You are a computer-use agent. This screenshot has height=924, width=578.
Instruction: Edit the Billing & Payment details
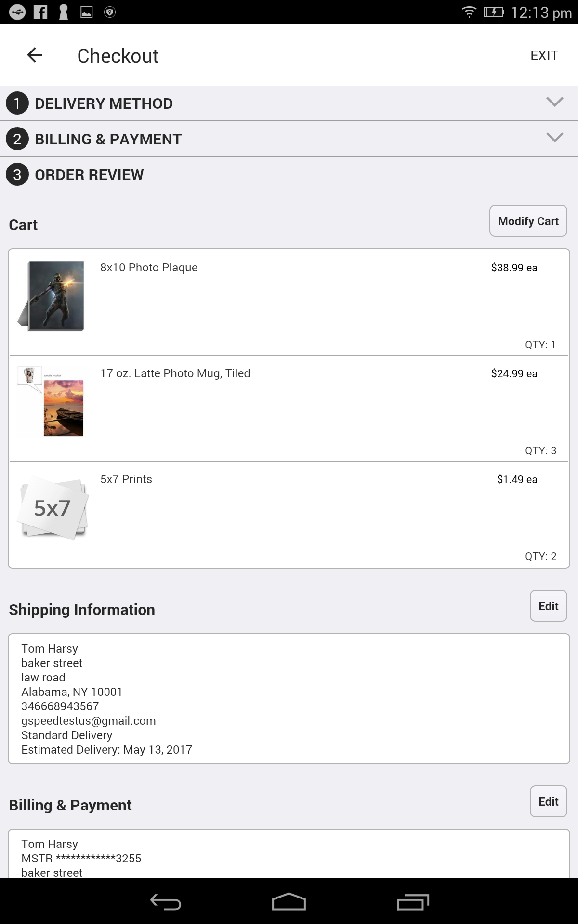coord(548,802)
